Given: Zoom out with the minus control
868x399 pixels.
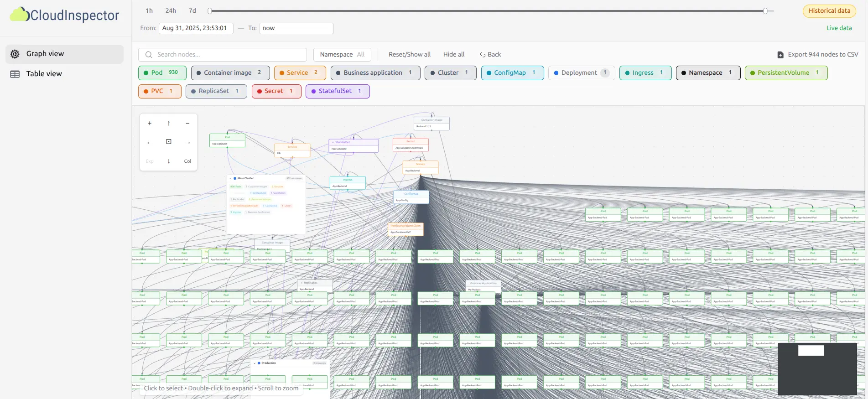Looking at the screenshot, I should (x=187, y=123).
